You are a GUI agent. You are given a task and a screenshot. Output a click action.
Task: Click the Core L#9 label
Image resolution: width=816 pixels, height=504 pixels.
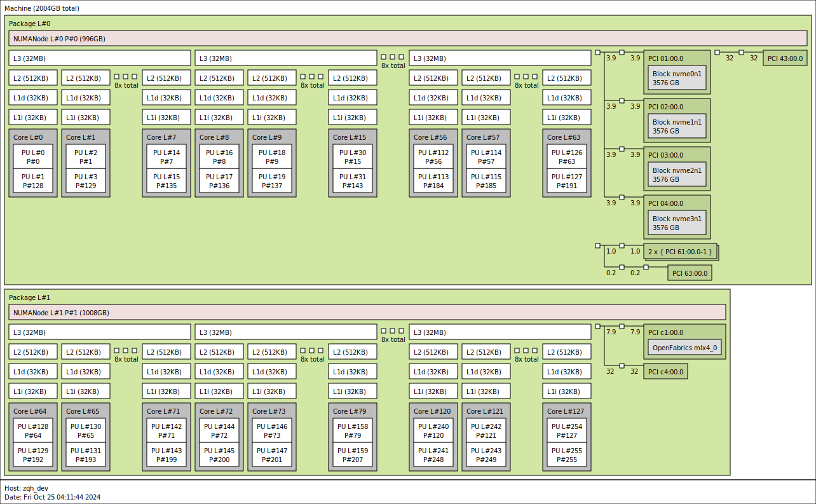tap(268, 137)
